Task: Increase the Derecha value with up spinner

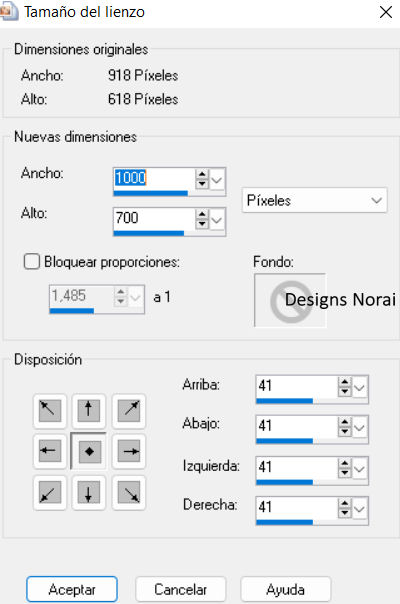Action: click(344, 503)
